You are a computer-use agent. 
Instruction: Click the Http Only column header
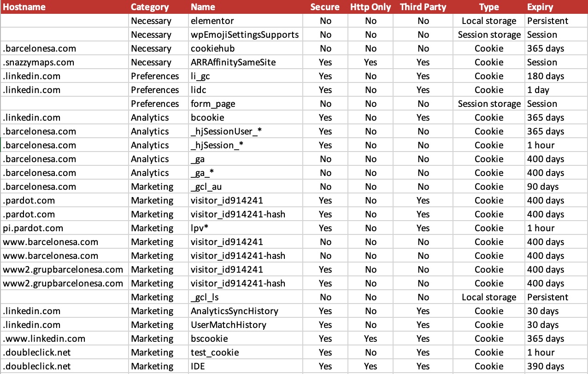(x=370, y=7)
